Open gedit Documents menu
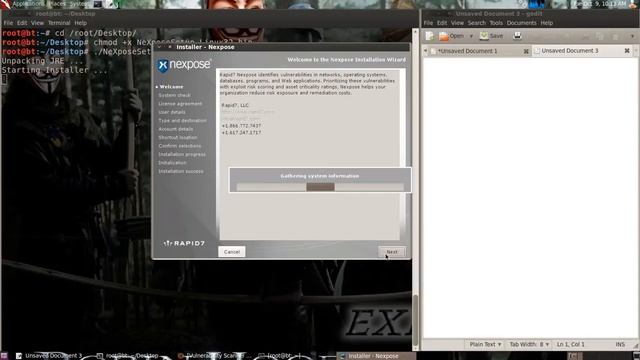Image resolution: width=640 pixels, height=360 pixels. (521, 23)
